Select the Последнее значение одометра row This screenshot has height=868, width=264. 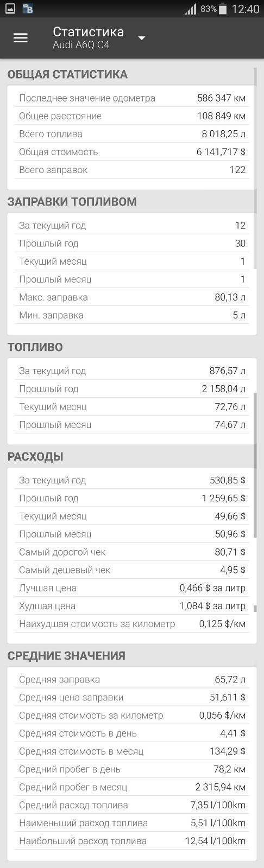coord(132,98)
